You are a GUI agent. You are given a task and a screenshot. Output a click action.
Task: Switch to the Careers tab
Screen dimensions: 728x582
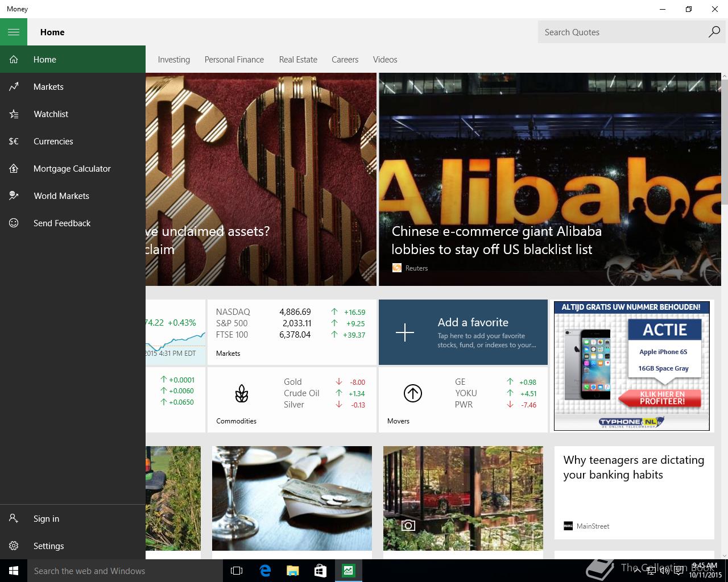click(x=345, y=60)
